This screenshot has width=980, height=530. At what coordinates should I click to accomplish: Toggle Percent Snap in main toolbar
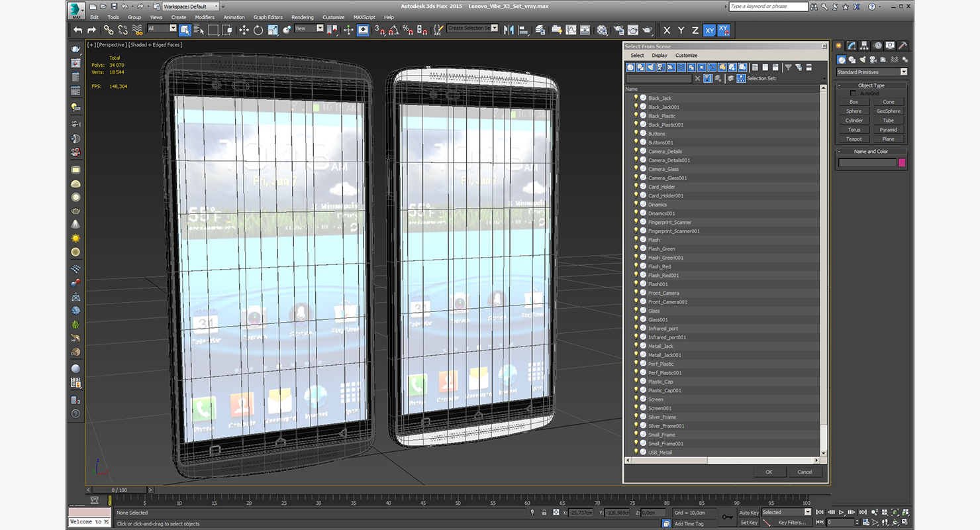408,30
